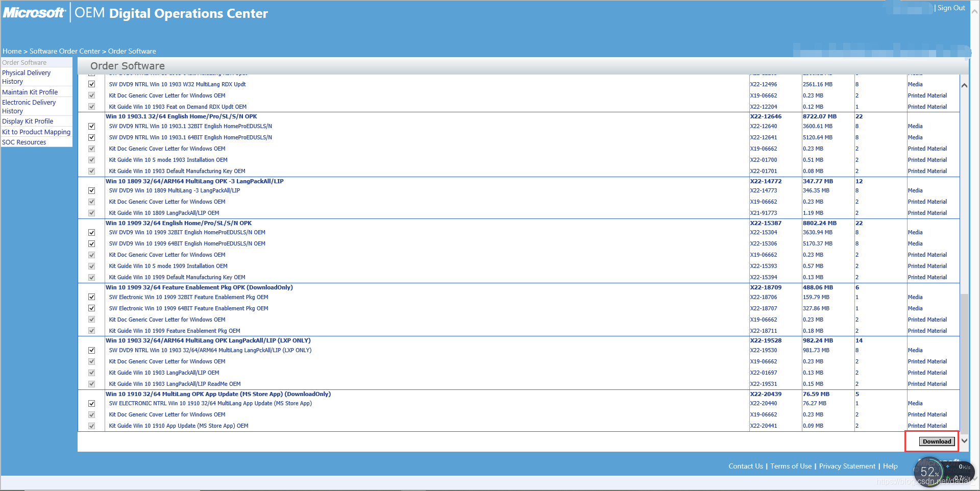This screenshot has width=980, height=491.
Task: Toggle checkbox for 1903.1 32BIT English HomeProEDUSLS/N
Action: [x=92, y=126]
